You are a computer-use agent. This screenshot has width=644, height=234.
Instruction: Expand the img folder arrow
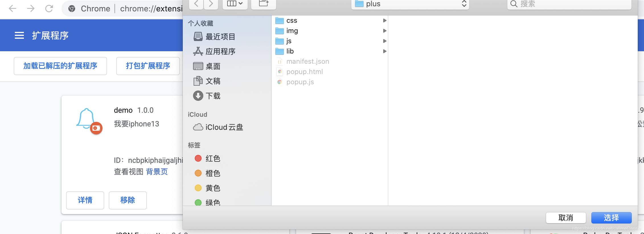385,31
